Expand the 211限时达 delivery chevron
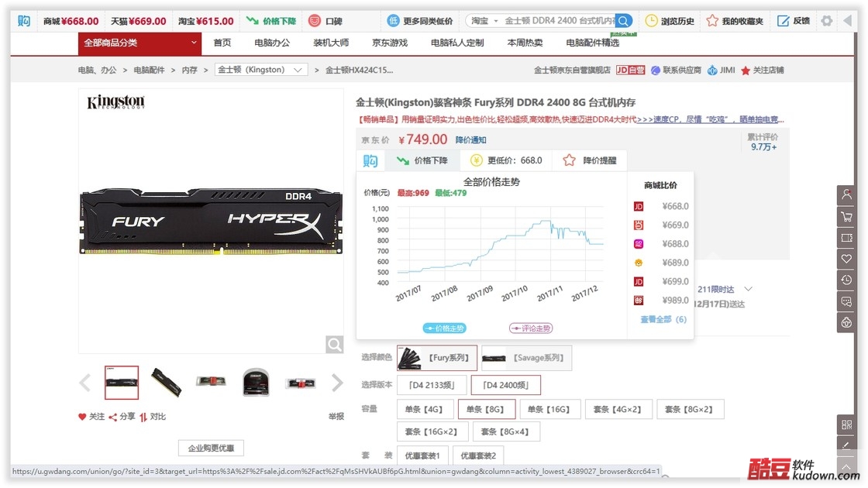The height and width of the screenshot is (488, 868). [x=749, y=290]
